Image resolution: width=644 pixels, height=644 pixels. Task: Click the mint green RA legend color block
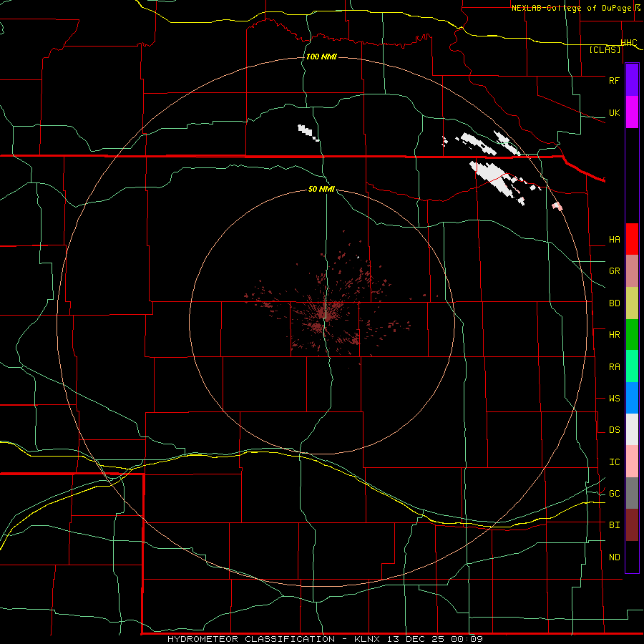[x=632, y=366]
